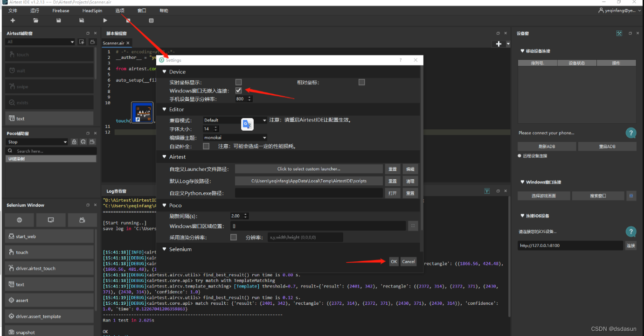
Task: Click the Selenium record camera icon
Action: [82, 220]
